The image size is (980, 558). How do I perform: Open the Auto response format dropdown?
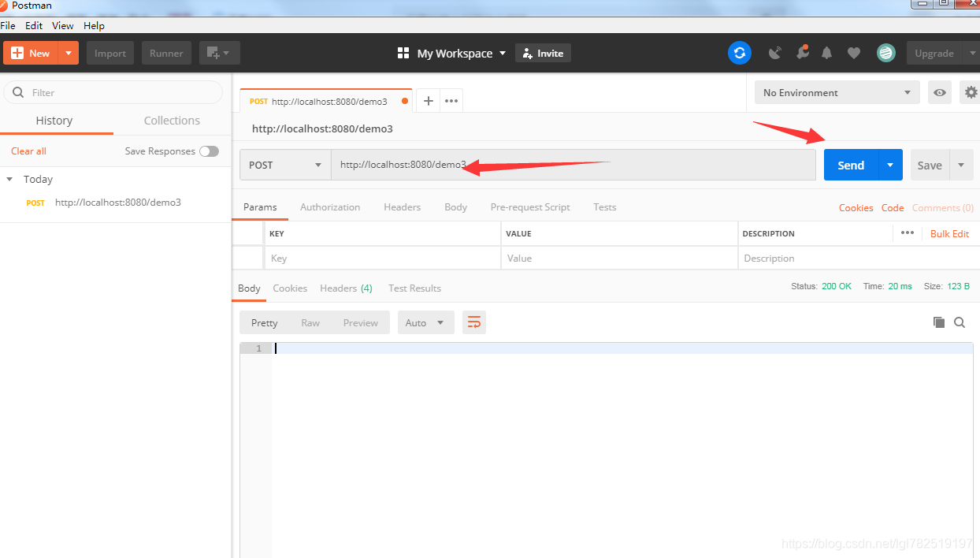pos(425,322)
